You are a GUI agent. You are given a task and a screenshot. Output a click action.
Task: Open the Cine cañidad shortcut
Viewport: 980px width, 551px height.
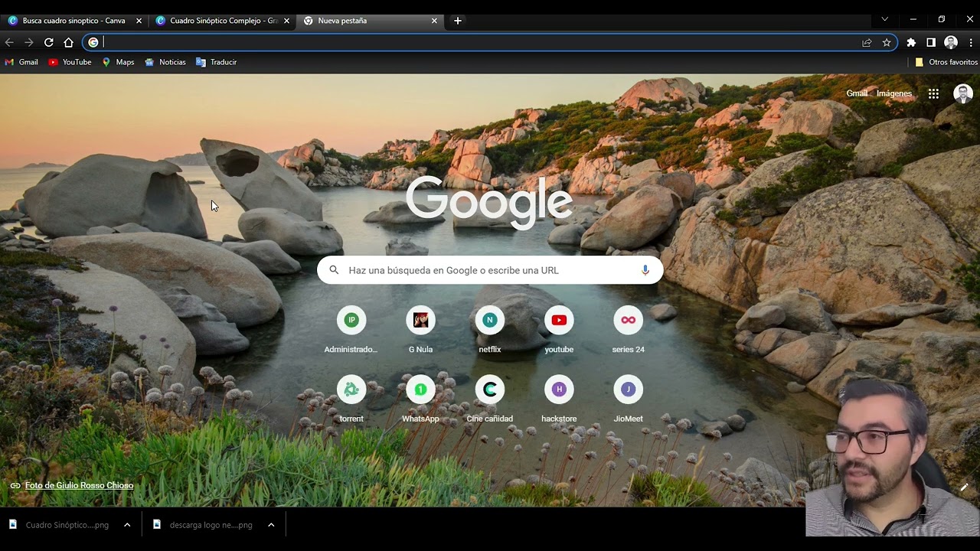(x=490, y=399)
